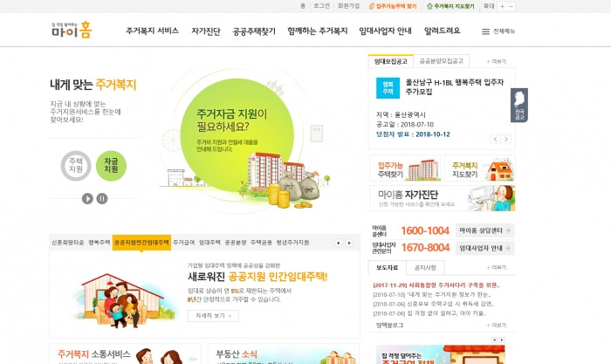Click the 자세히 보기 button
The width and height of the screenshot is (611, 364).
click(213, 316)
